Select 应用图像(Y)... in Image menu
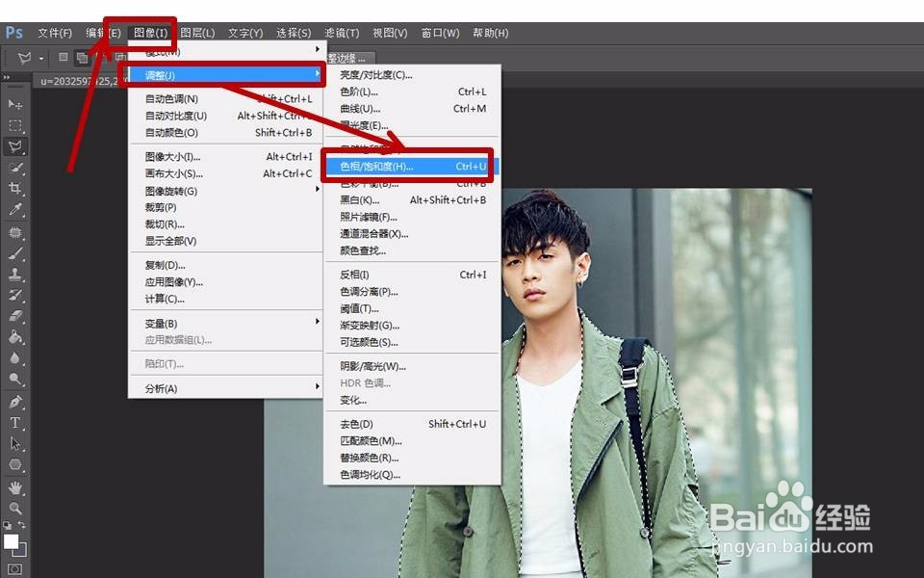Screen dimensions: 924x578 [x=226, y=282]
